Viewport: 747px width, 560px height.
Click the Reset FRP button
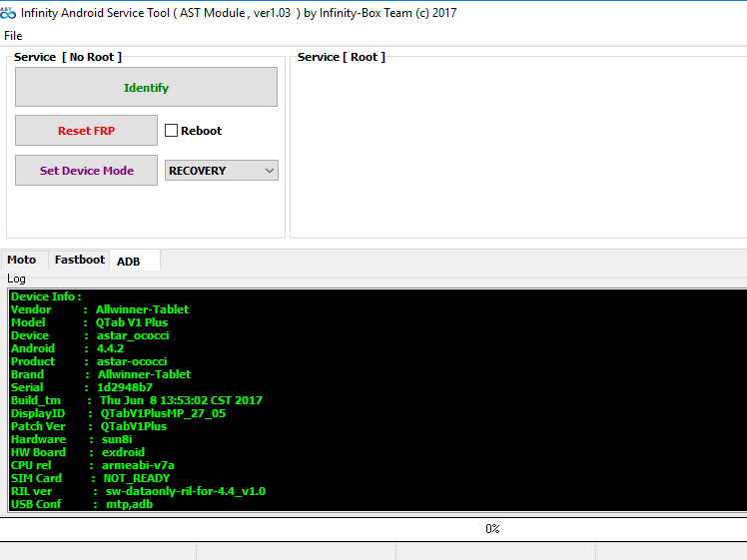pos(86,131)
